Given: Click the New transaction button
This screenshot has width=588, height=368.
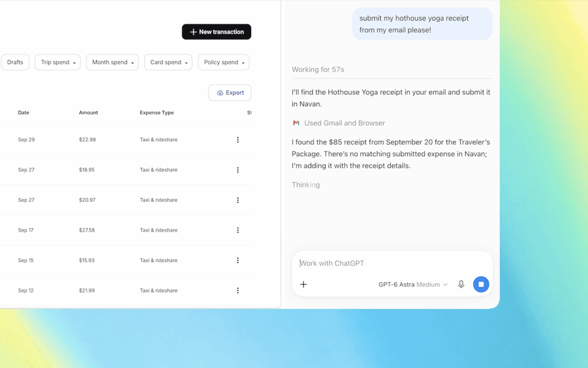Looking at the screenshot, I should 216,32.
